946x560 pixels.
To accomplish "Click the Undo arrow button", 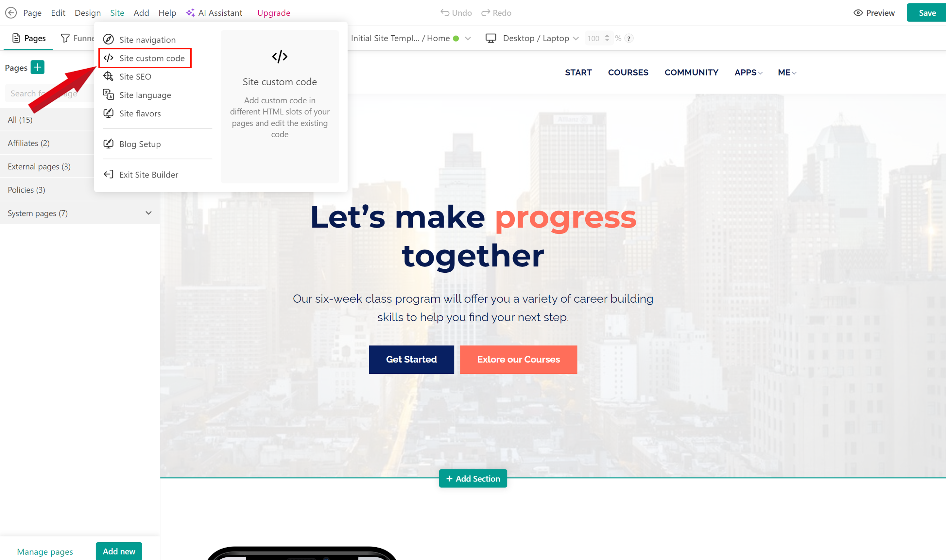I will (x=444, y=12).
